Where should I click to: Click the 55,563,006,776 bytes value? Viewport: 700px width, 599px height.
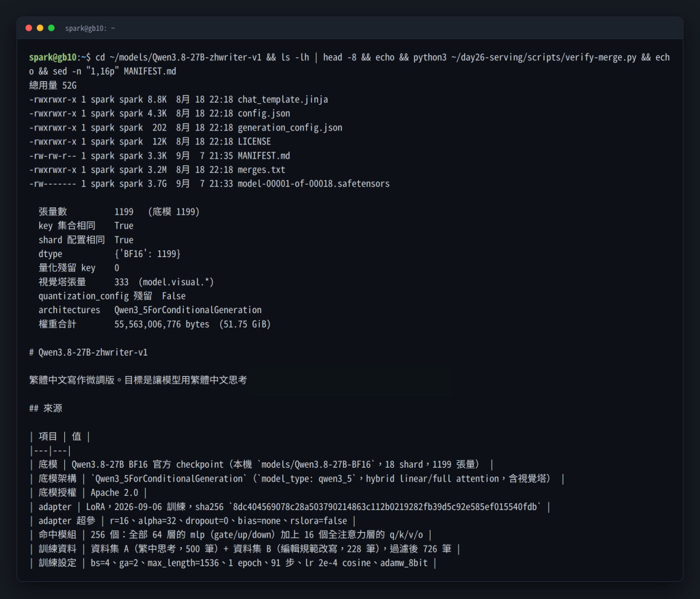[161, 324]
